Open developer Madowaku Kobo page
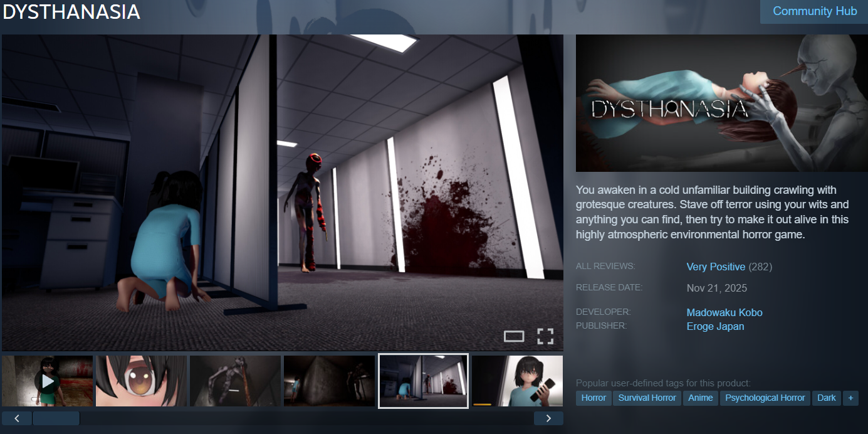 click(724, 312)
